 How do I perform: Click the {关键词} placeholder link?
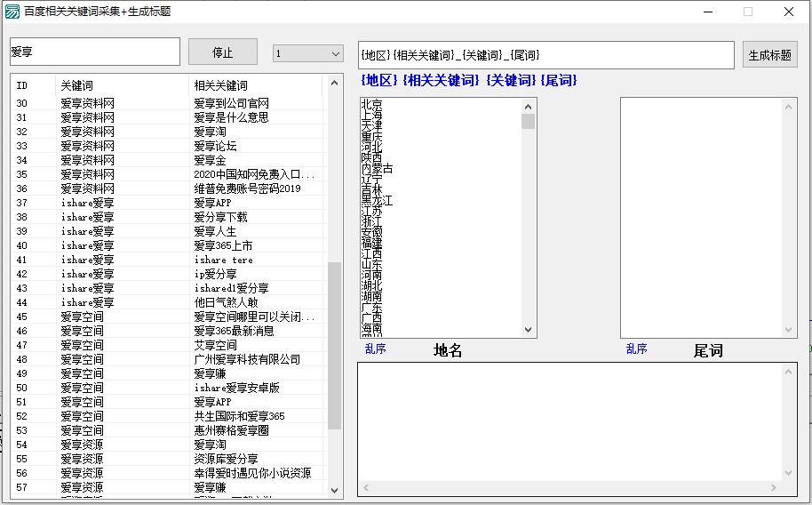click(511, 80)
